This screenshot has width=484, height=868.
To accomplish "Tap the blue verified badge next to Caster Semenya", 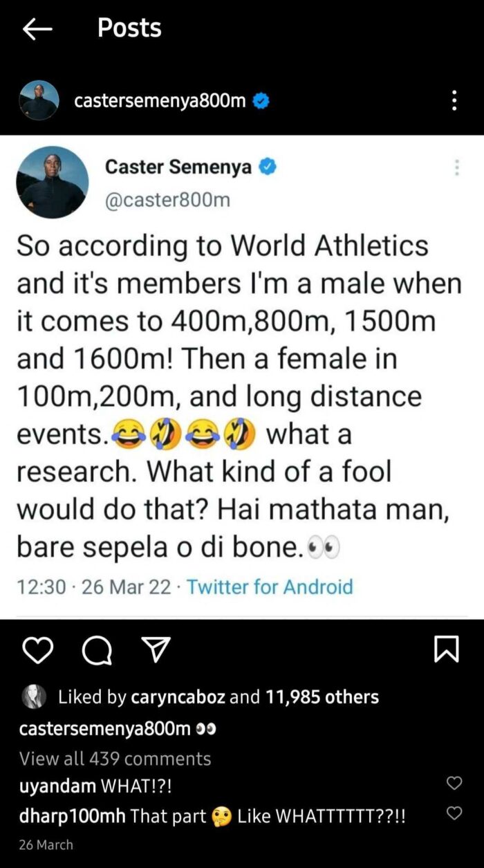I will (x=268, y=167).
